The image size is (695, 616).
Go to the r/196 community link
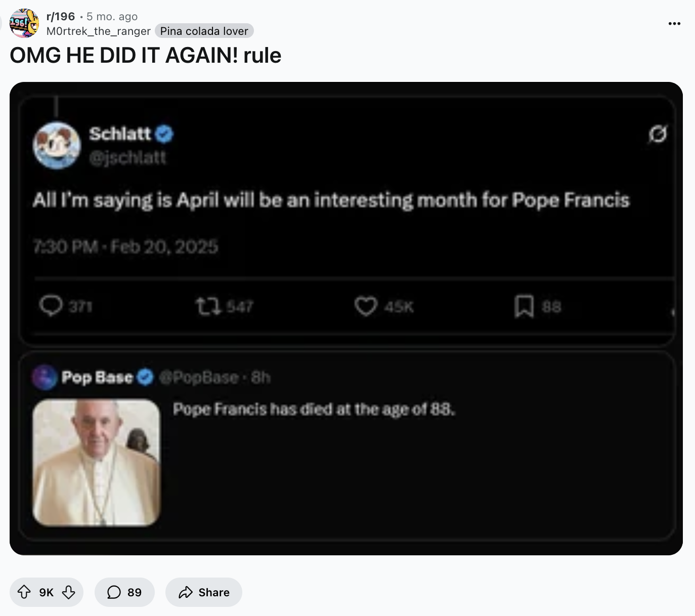pyautogui.click(x=61, y=17)
